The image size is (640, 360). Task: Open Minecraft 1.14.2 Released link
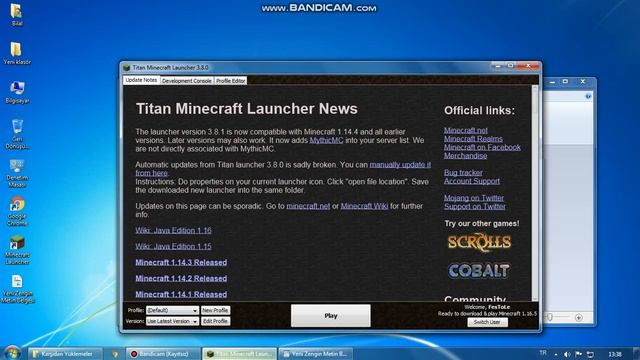pyautogui.click(x=181, y=278)
